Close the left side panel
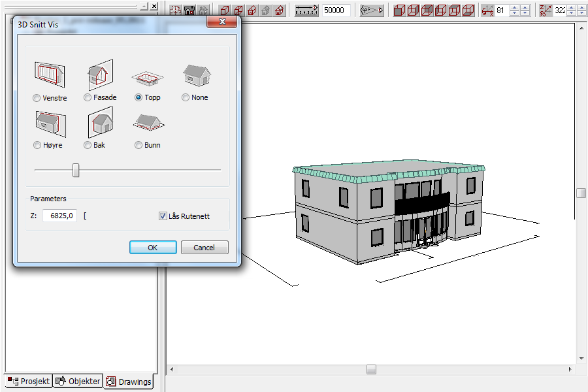 click(154, 7)
